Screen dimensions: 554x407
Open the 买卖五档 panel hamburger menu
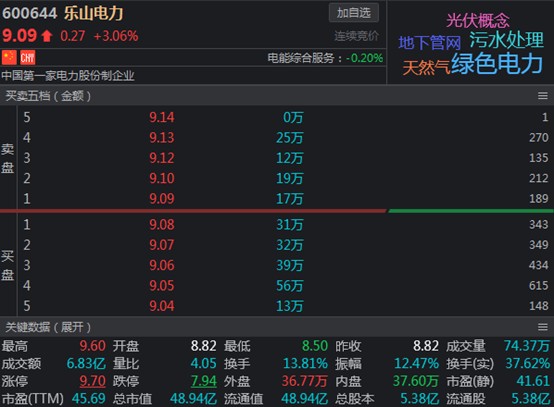(543, 96)
